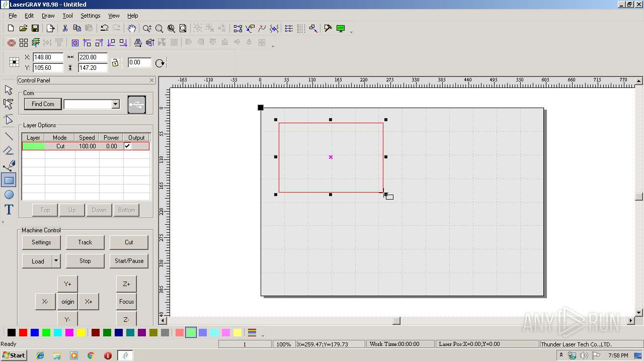Click the Focus button

pos(126,302)
